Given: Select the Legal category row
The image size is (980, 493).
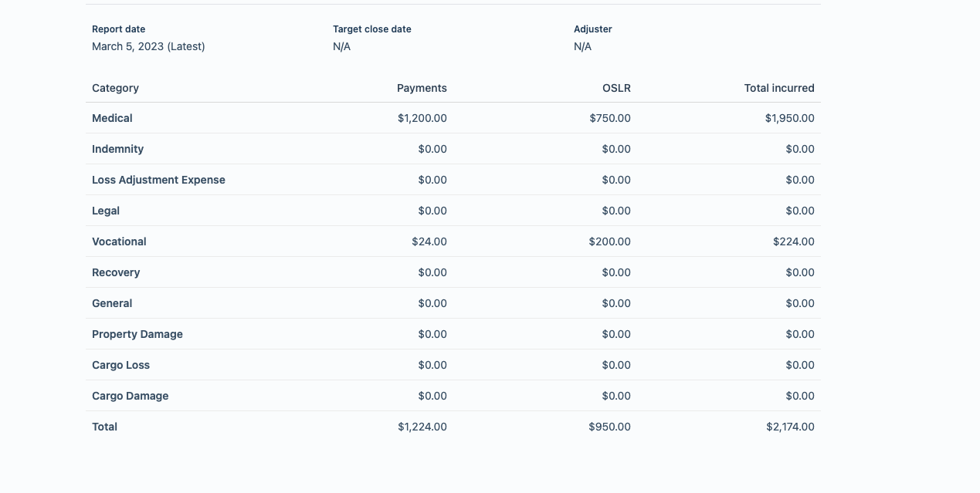Looking at the screenshot, I should click(x=453, y=211).
